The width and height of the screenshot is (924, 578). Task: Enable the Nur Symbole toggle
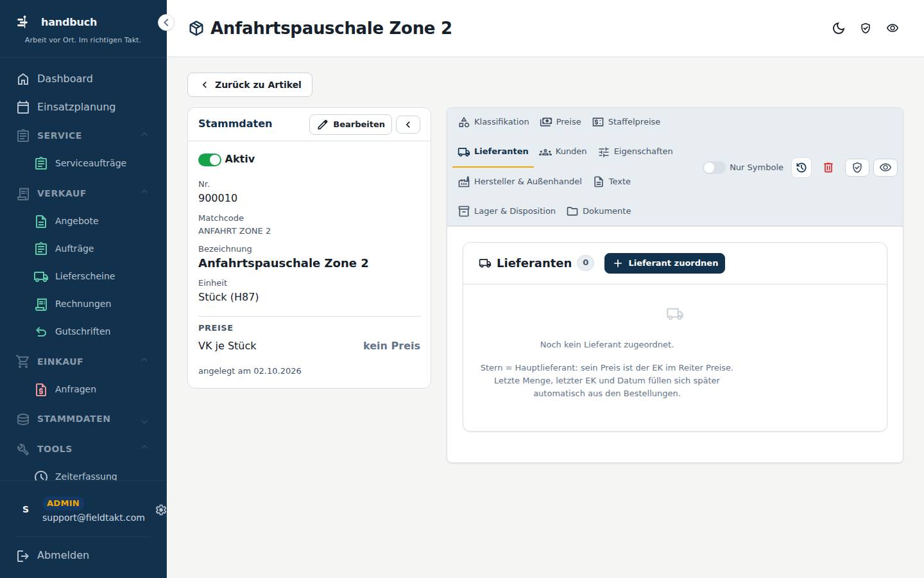click(x=714, y=168)
